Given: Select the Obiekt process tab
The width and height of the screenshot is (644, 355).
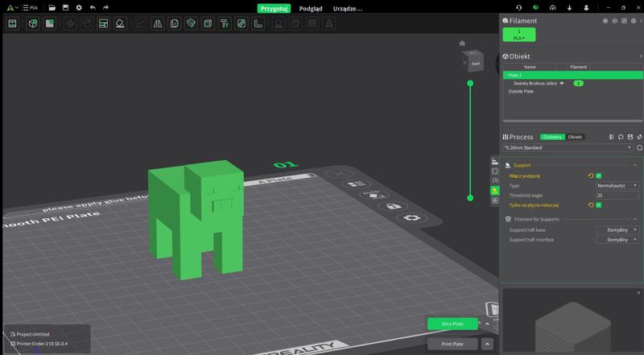Looking at the screenshot, I should 575,137.
